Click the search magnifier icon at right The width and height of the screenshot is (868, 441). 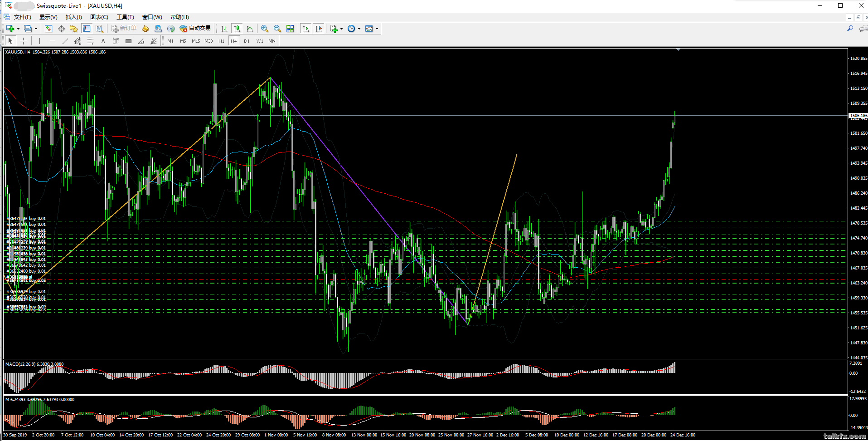point(850,29)
